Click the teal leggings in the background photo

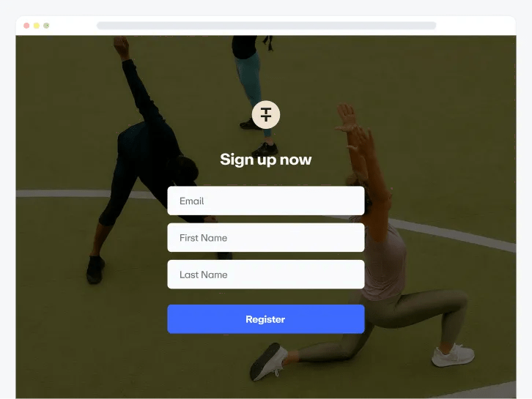252,85
